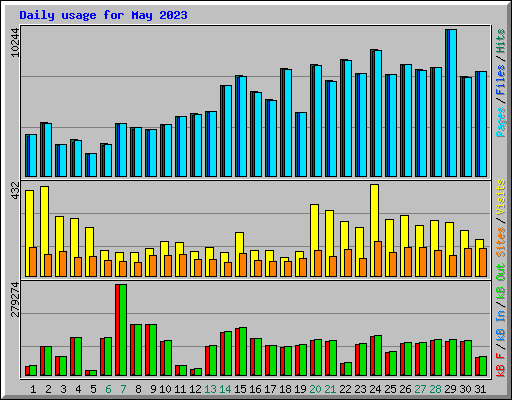Click the "Visits" legend label

click(501, 197)
